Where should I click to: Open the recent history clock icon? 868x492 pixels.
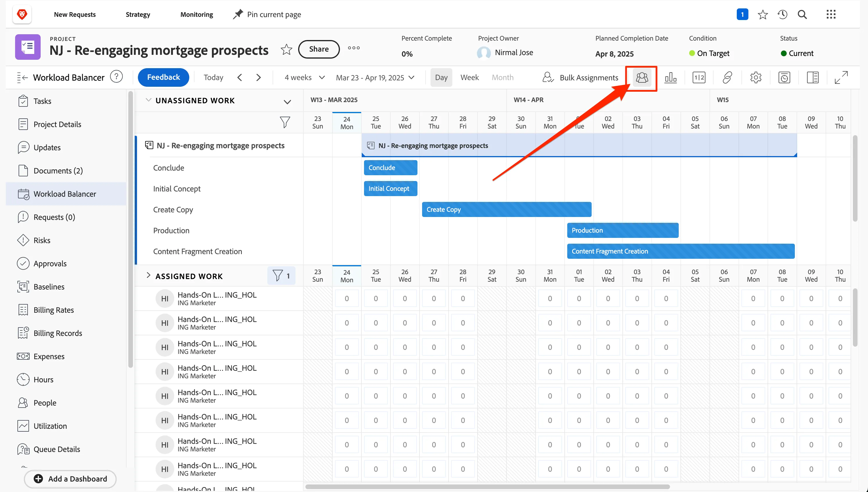pos(782,15)
